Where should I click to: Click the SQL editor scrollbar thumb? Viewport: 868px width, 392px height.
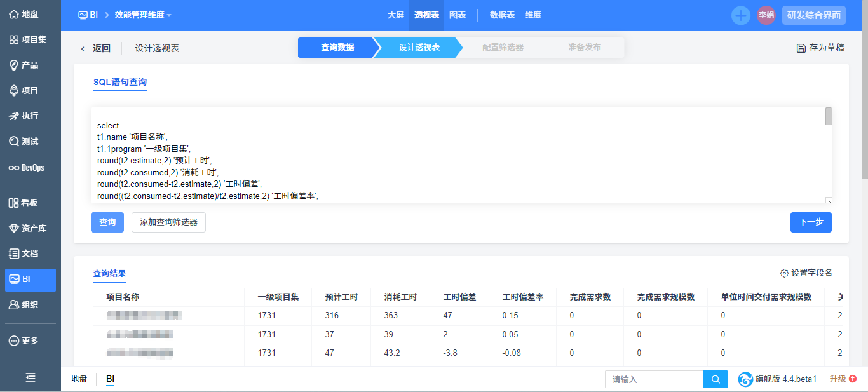coord(829,116)
